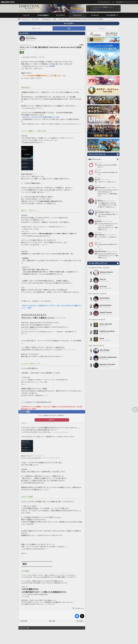The height and width of the screenshot is (644, 138).
Task: Open the プレイガイド menu
Action: 60,15
